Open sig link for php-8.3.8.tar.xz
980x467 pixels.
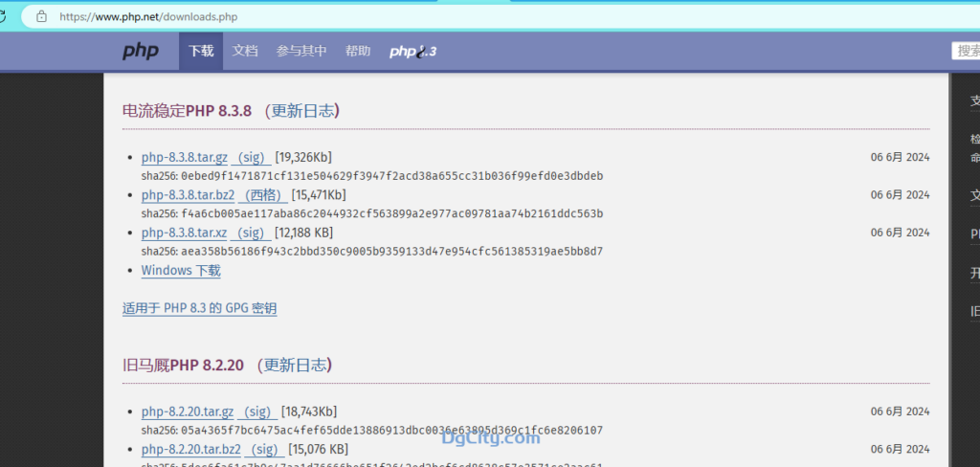coord(250,233)
